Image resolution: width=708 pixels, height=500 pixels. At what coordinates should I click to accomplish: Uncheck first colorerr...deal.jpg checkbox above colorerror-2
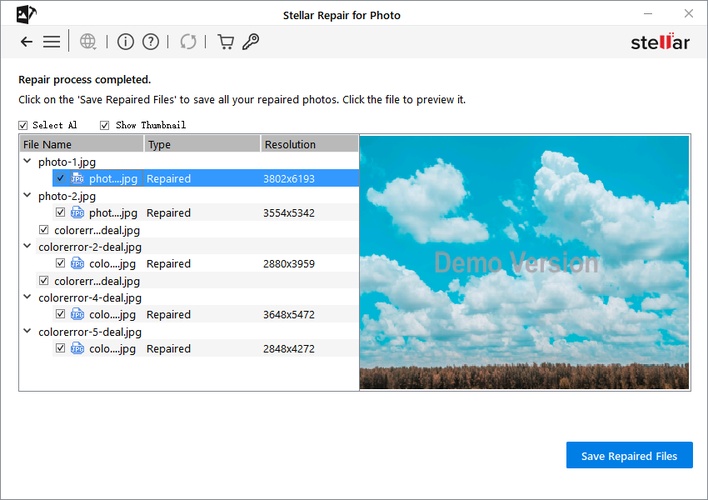pos(44,229)
